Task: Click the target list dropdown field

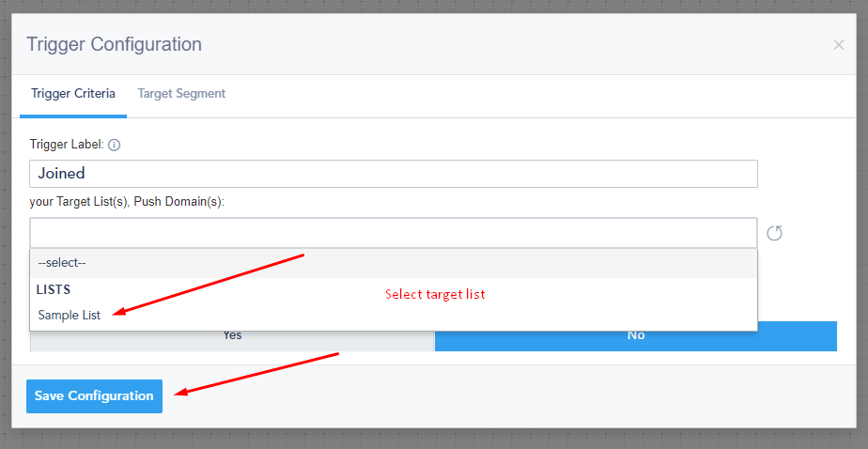Action: 393,233
